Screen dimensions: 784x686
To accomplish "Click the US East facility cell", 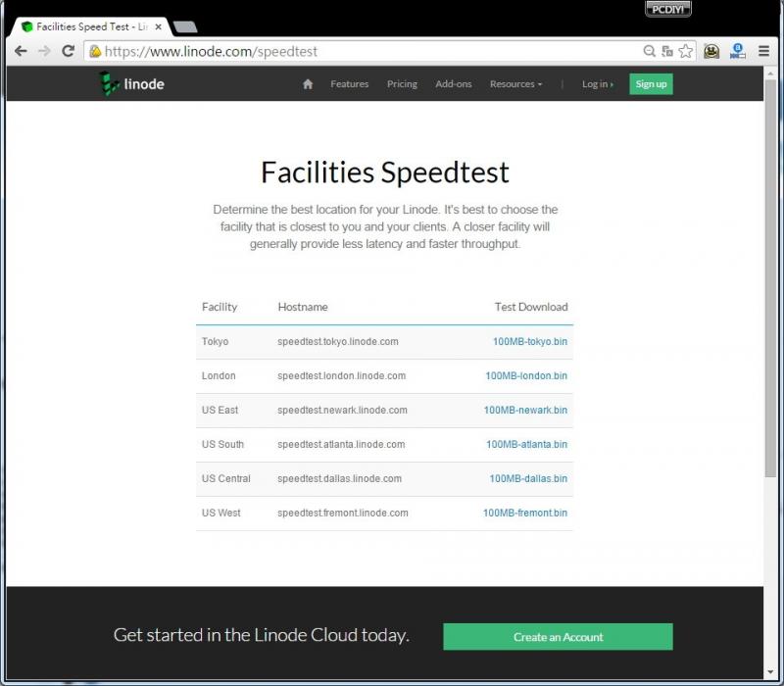I will click(x=220, y=410).
